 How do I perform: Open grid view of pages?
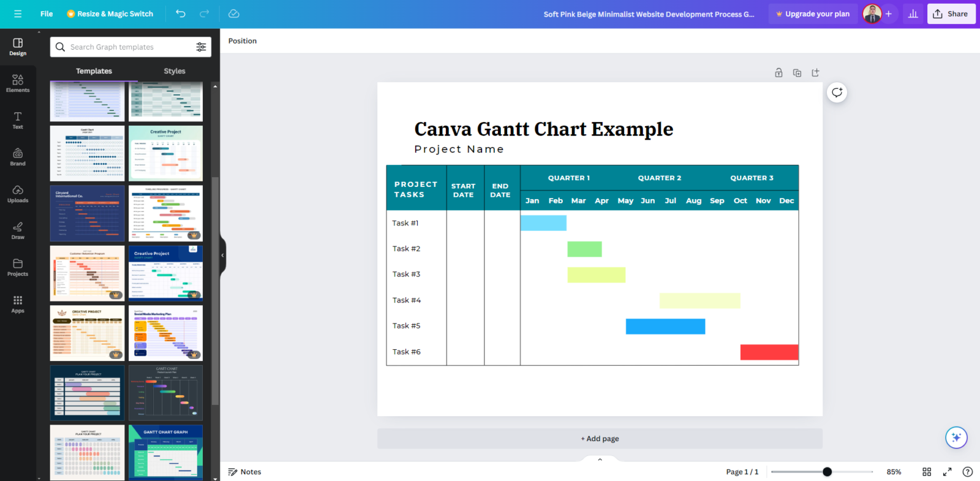coord(927,472)
